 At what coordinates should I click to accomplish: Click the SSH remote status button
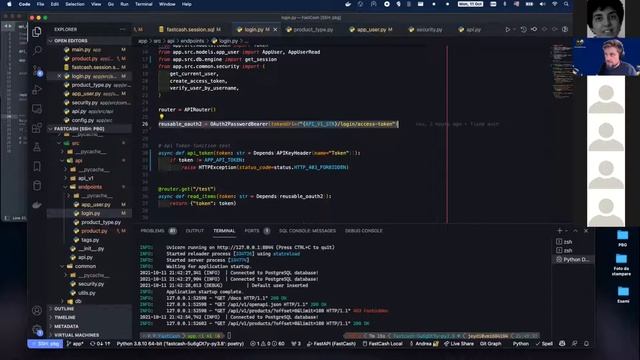(x=45, y=344)
